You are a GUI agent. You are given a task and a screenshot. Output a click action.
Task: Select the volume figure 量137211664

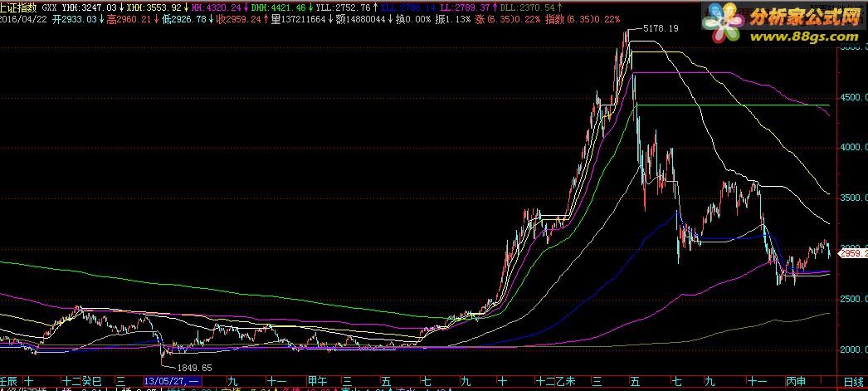click(299, 19)
